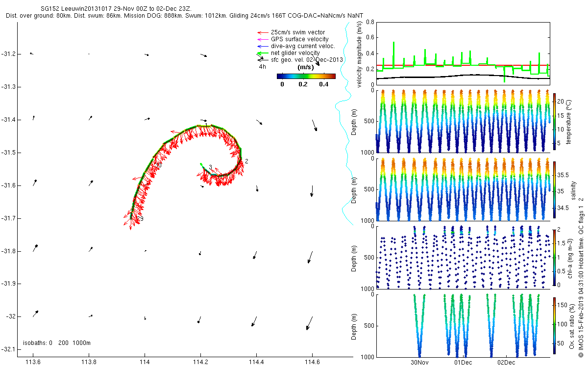Click the 'Ox. sat. ratio (%)' colorbar label
The width and height of the screenshot is (588, 368).
[572, 326]
